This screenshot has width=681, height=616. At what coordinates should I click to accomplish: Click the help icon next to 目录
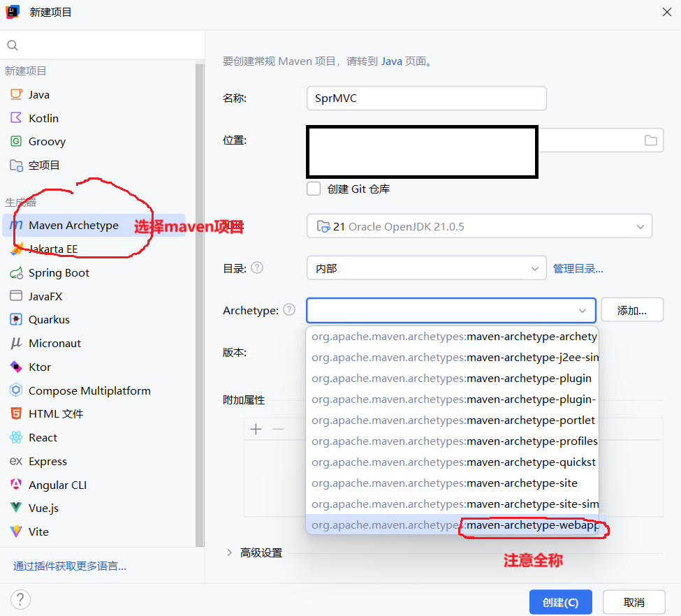[257, 267]
